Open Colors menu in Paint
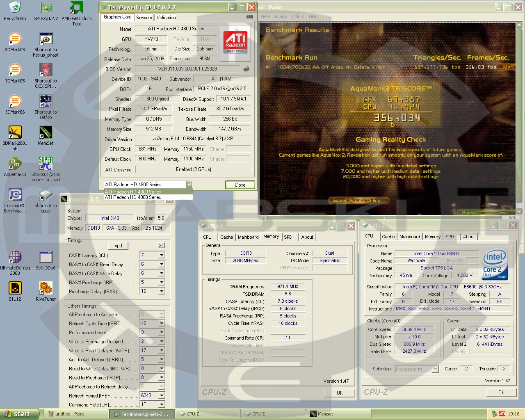525x420 pixels. pyautogui.click(x=298, y=16)
